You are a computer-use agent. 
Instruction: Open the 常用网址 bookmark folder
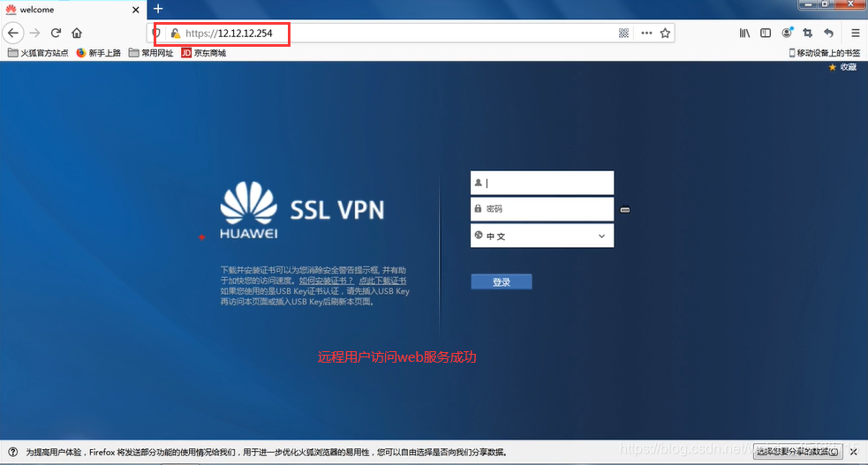(x=151, y=53)
